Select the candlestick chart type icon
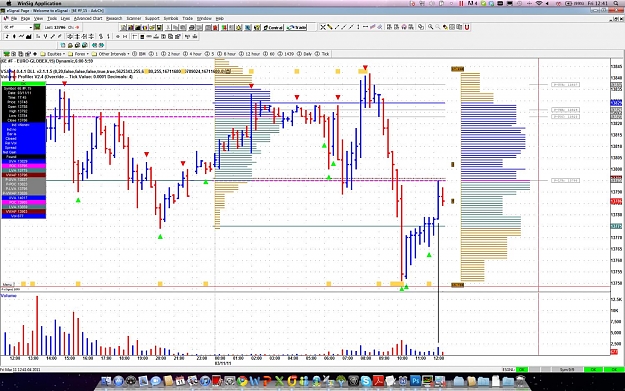This screenshot has width=625, height=391. click(14, 36)
